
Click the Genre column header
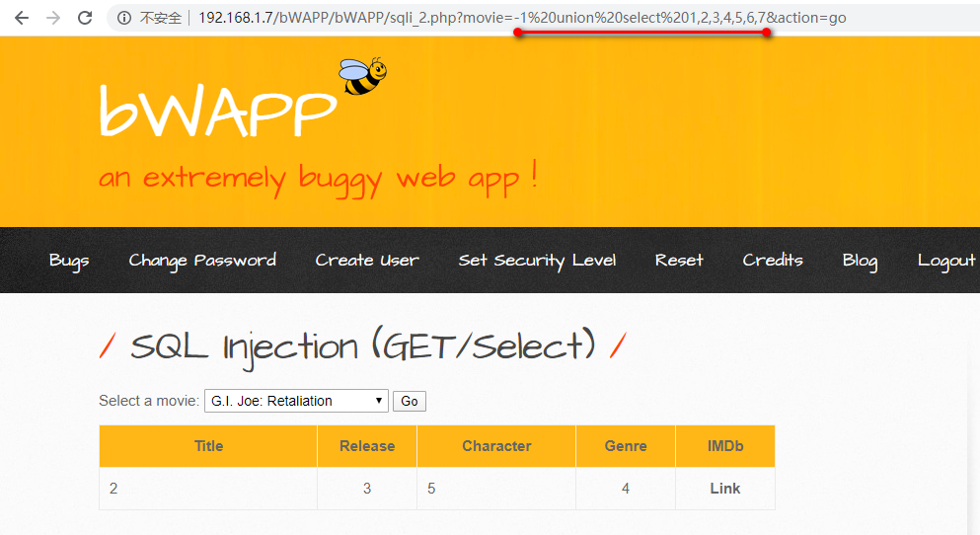click(x=626, y=446)
